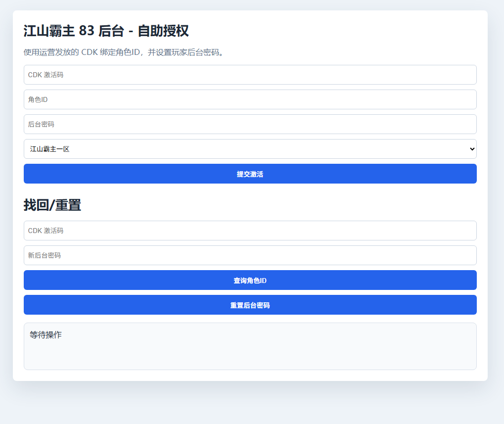
Task: Click the 重置后台密码 button
Action: [x=250, y=305]
